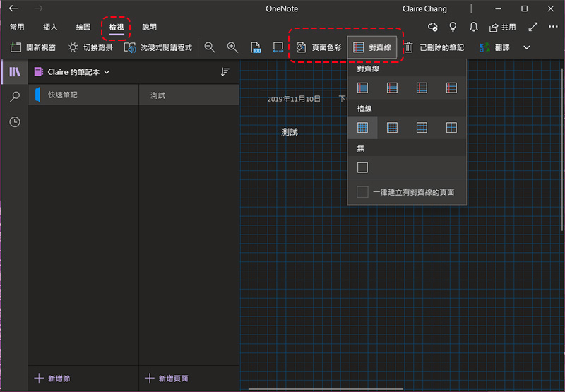Viewport: 565px width, 392px height.
Task: View 已刪除的筆記
Action: click(434, 47)
